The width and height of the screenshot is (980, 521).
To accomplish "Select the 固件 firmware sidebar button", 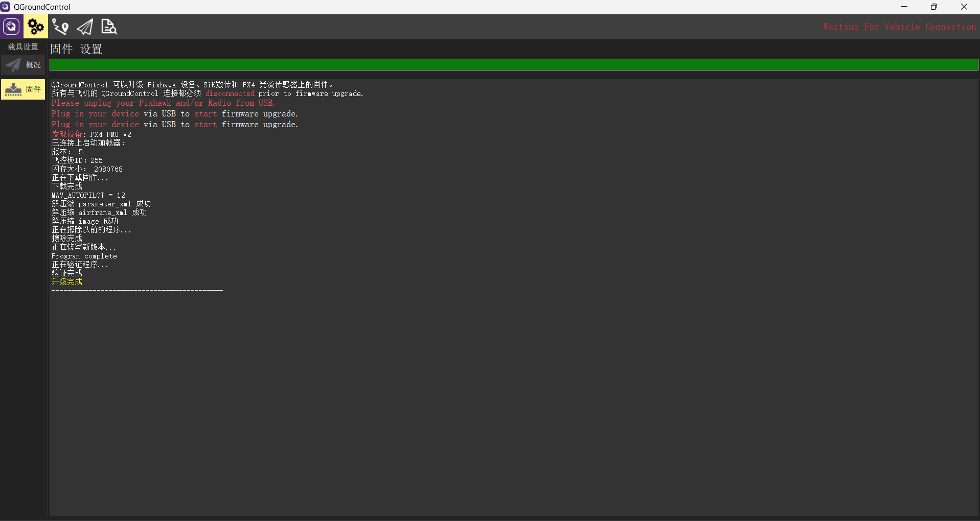I will pyautogui.click(x=23, y=89).
